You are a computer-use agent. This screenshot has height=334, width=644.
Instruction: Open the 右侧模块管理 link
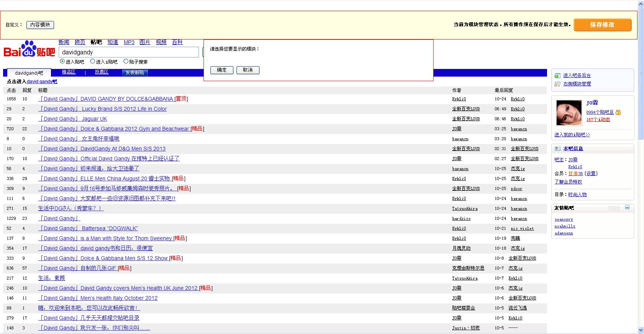coord(577,84)
